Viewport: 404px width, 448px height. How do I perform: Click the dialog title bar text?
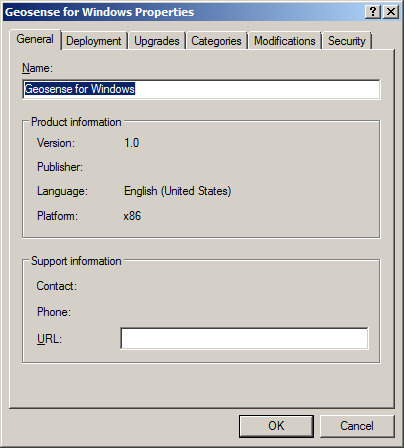99,12
